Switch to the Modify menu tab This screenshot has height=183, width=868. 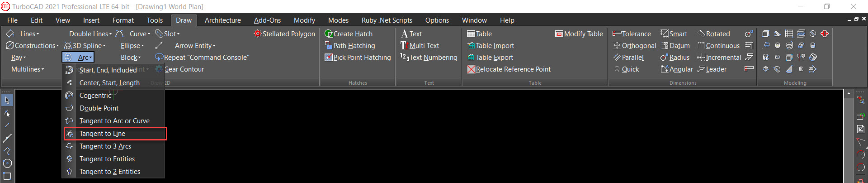304,20
